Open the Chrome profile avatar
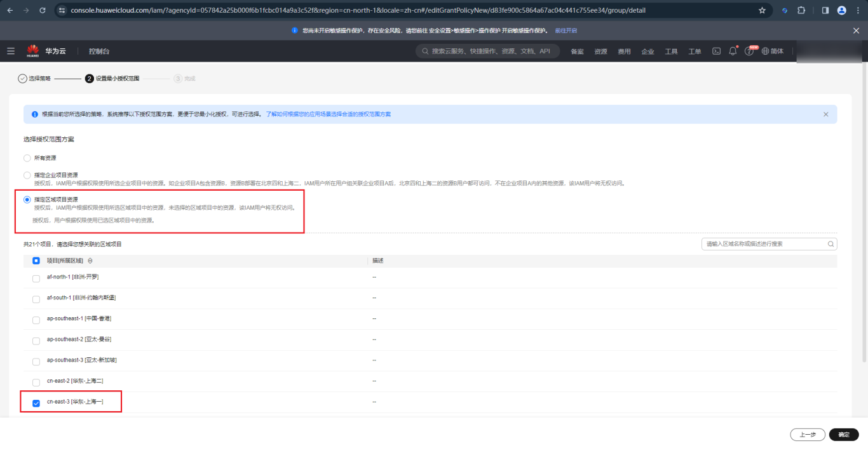868x450 pixels. click(842, 10)
